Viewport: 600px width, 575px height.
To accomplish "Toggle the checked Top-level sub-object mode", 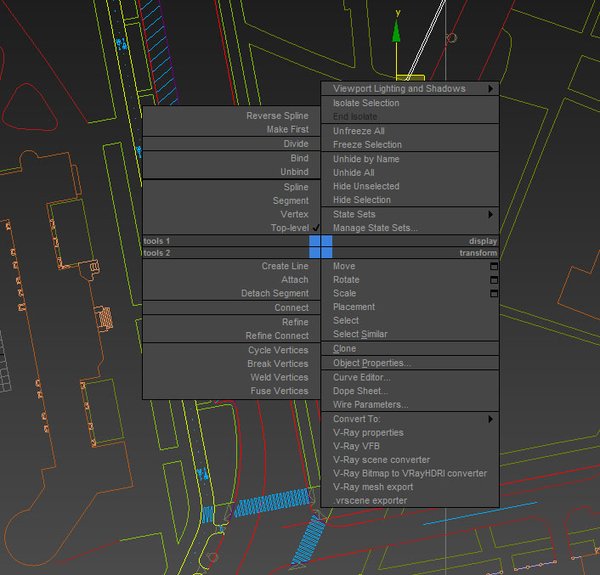I will click(290, 228).
